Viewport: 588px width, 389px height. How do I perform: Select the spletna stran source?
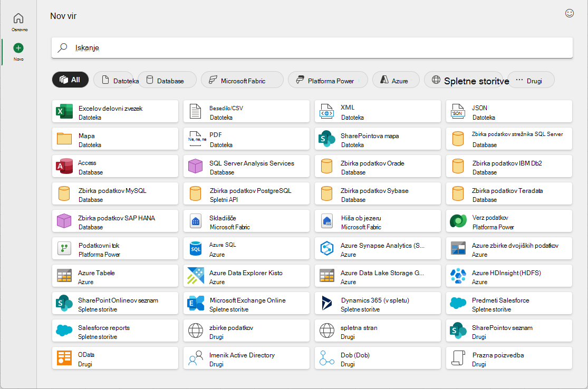click(x=378, y=330)
